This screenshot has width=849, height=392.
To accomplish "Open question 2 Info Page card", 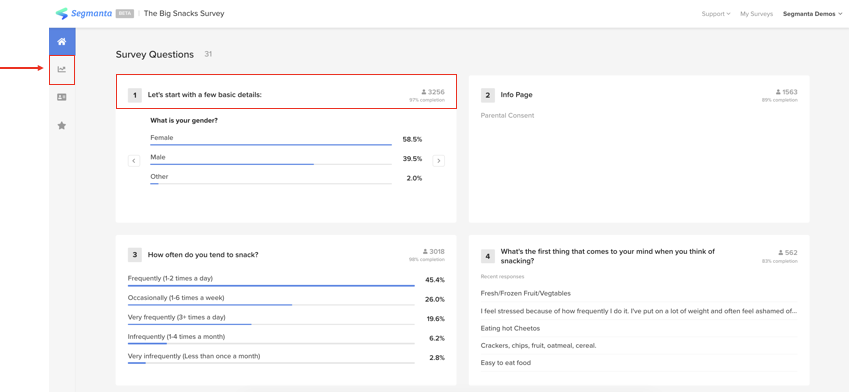I will (x=639, y=149).
